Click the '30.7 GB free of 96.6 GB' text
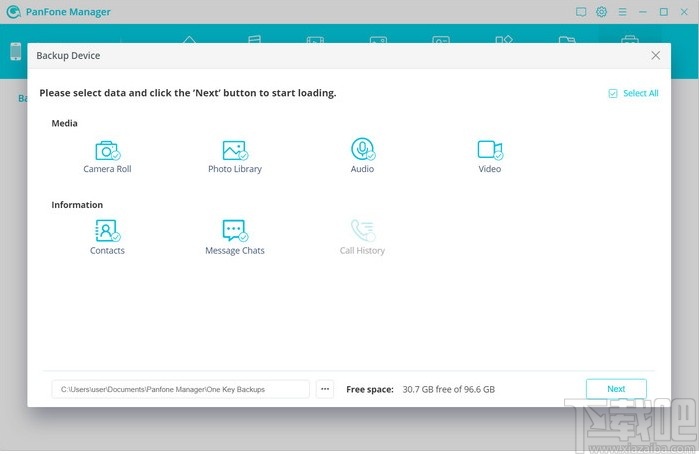This screenshot has width=699, height=454. (448, 389)
